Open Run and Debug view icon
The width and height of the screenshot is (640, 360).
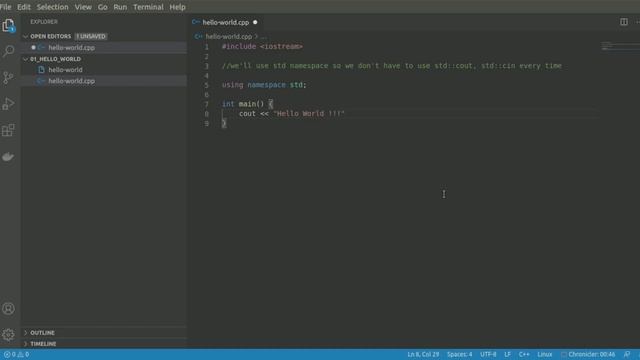coord(8,104)
